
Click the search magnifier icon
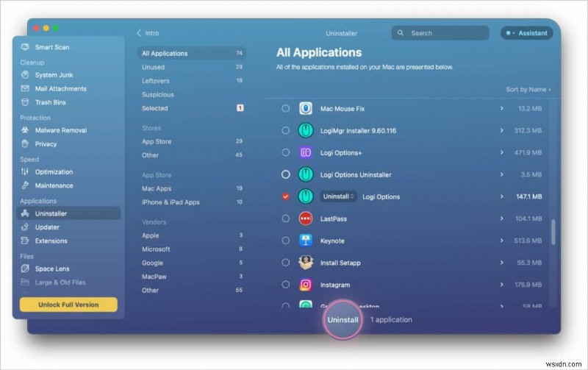[x=401, y=33]
